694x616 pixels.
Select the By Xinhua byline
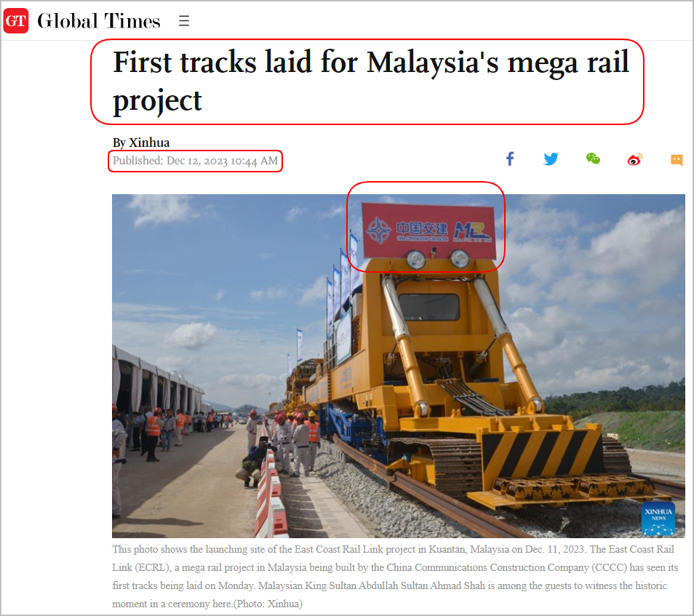[x=140, y=143]
